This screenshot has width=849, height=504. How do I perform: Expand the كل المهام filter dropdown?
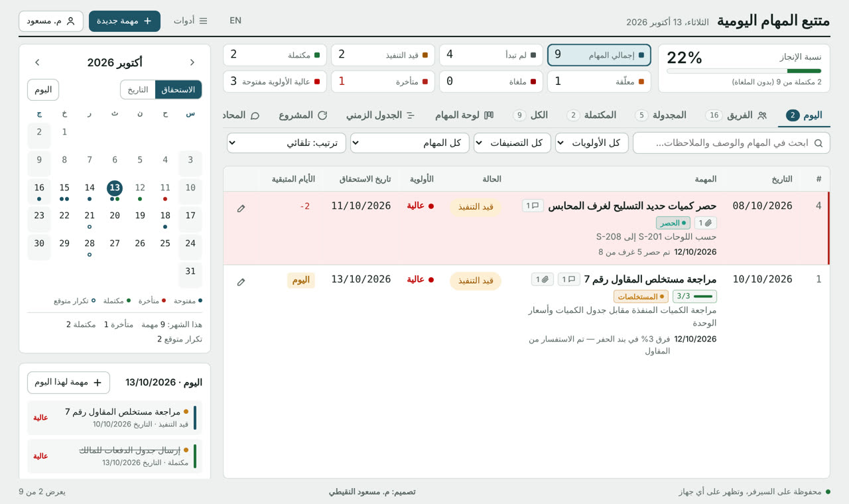pyautogui.click(x=410, y=143)
